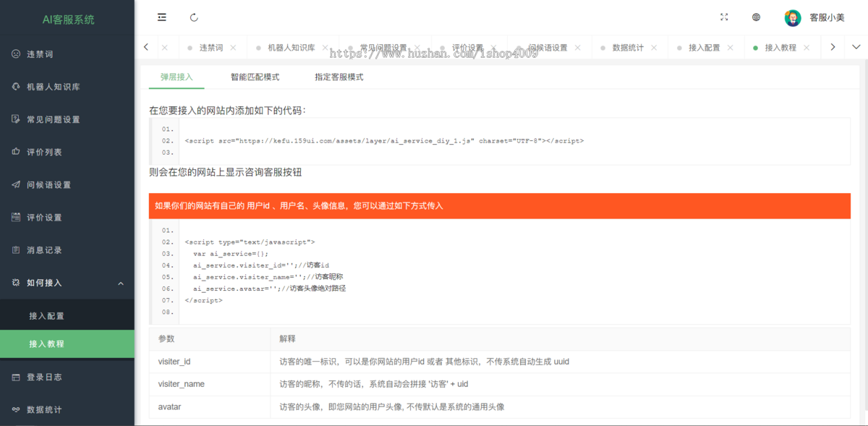Close the 评价设置 page tab

493,48
